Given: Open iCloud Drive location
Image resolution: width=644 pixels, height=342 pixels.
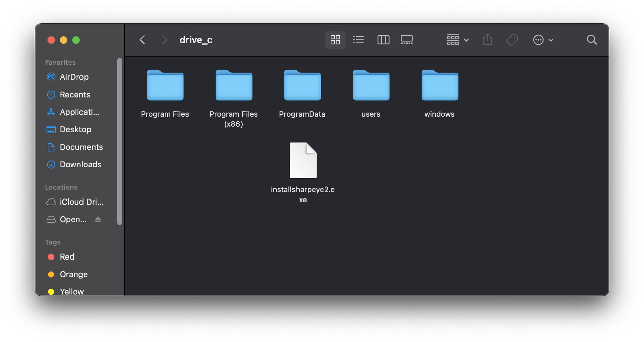Looking at the screenshot, I should tap(81, 202).
